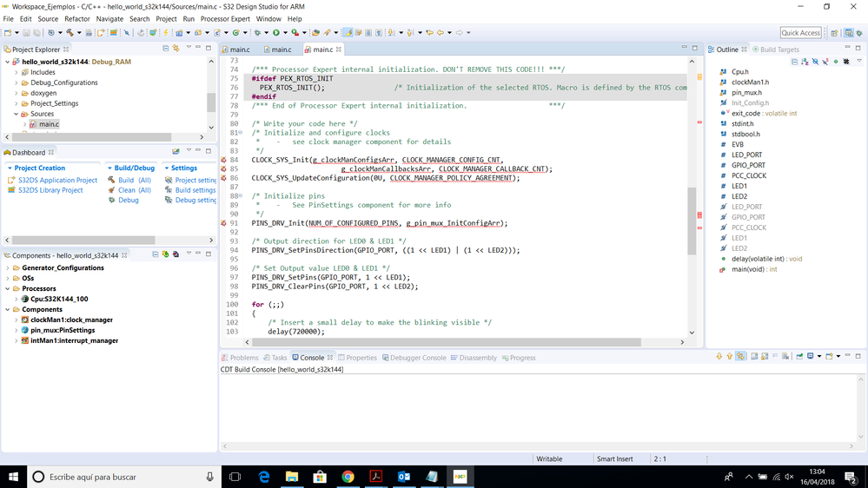
Task: Collapse the Sources folder
Action: (16, 114)
